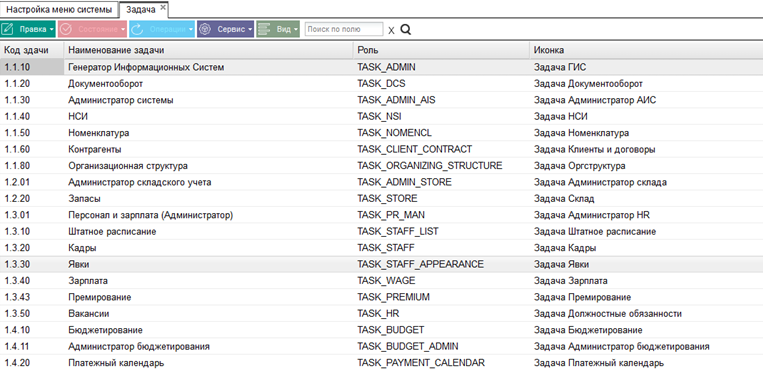Image resolution: width=763 pixels, height=369 pixels.
Task: Open the Сервис dropdown arrow
Action: pos(250,30)
